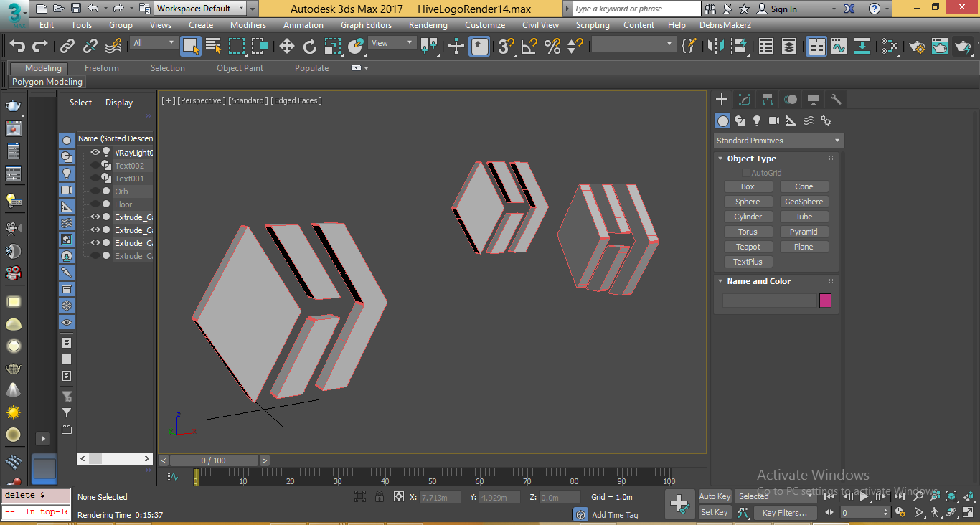Open Schematic View icon
980x525 pixels.
click(x=862, y=47)
